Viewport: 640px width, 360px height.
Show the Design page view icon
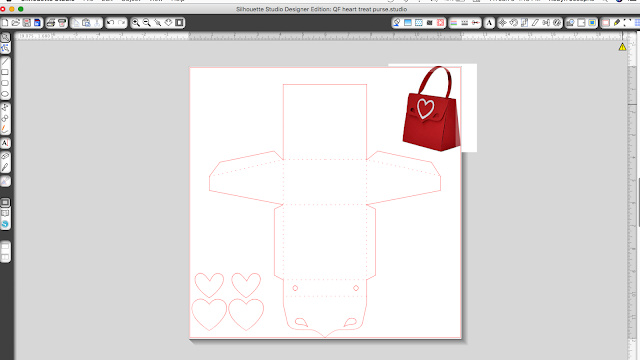tap(5, 202)
